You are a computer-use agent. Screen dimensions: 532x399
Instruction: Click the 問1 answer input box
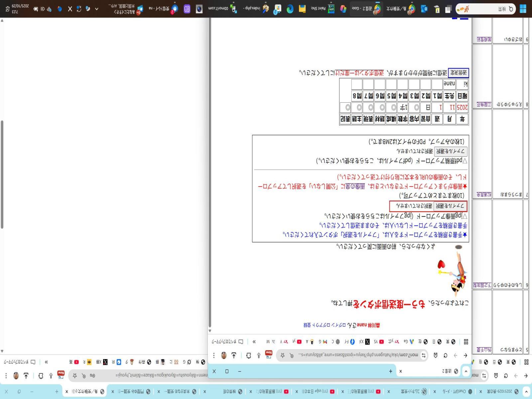(x=437, y=84)
